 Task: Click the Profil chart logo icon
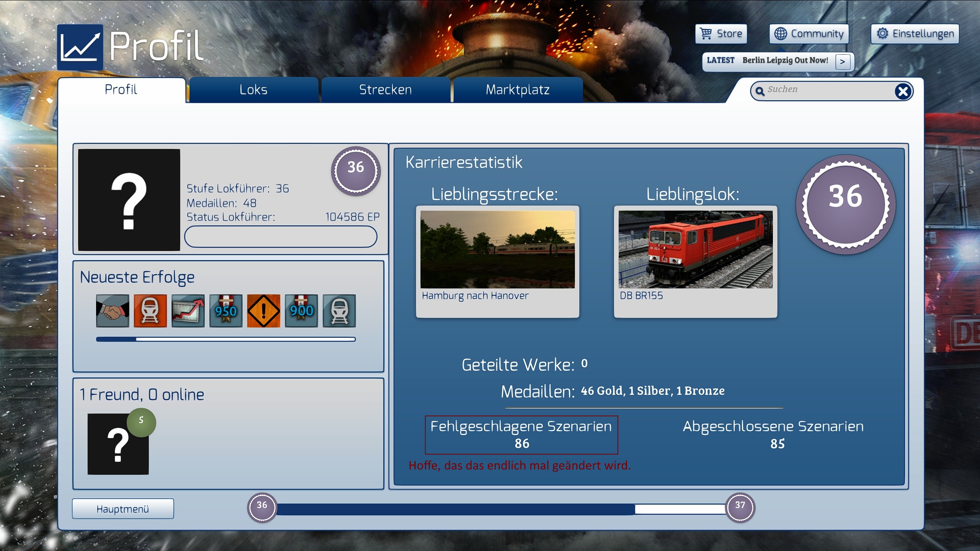tap(80, 47)
